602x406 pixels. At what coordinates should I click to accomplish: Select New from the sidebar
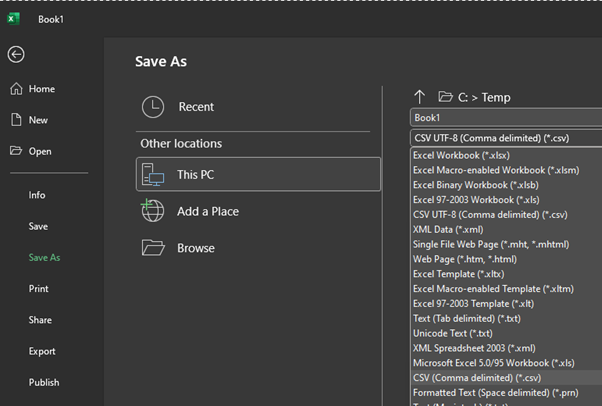(38, 120)
